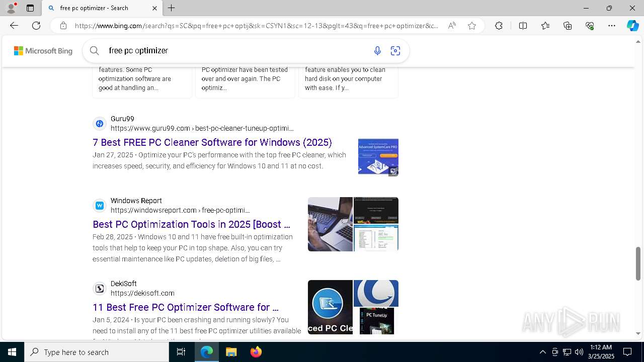
Task: Launch Firefox from the taskbar
Action: pos(256,352)
